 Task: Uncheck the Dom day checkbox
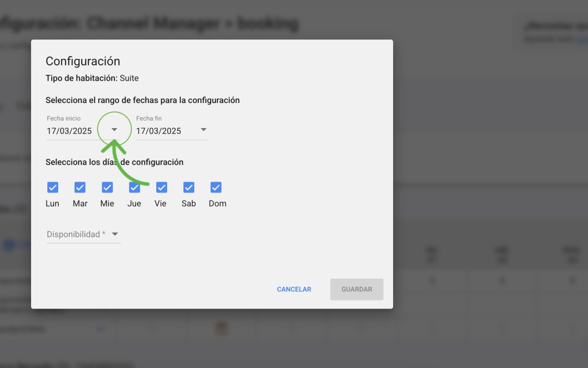click(x=216, y=187)
